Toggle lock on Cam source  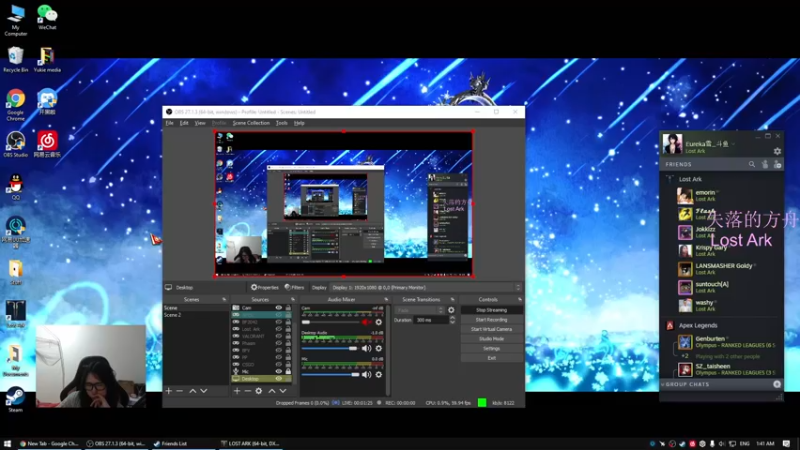tap(288, 308)
